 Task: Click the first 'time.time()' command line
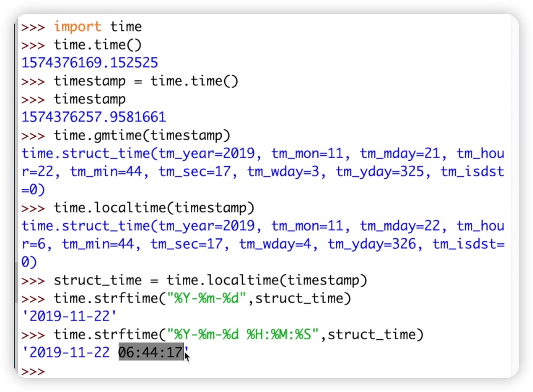coord(82,45)
